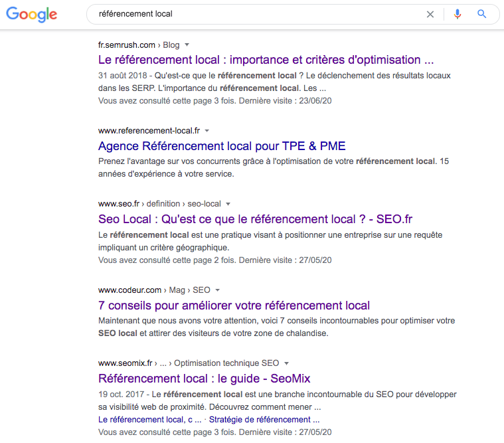Start voice search with microphone icon
This screenshot has height=443, width=504.
[458, 14]
